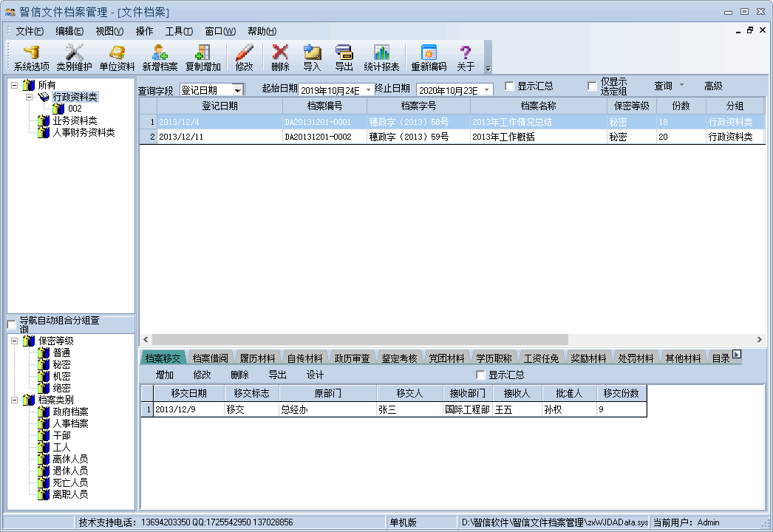Select 机密 secrecy level node
The height and width of the screenshot is (532, 773).
(x=61, y=376)
